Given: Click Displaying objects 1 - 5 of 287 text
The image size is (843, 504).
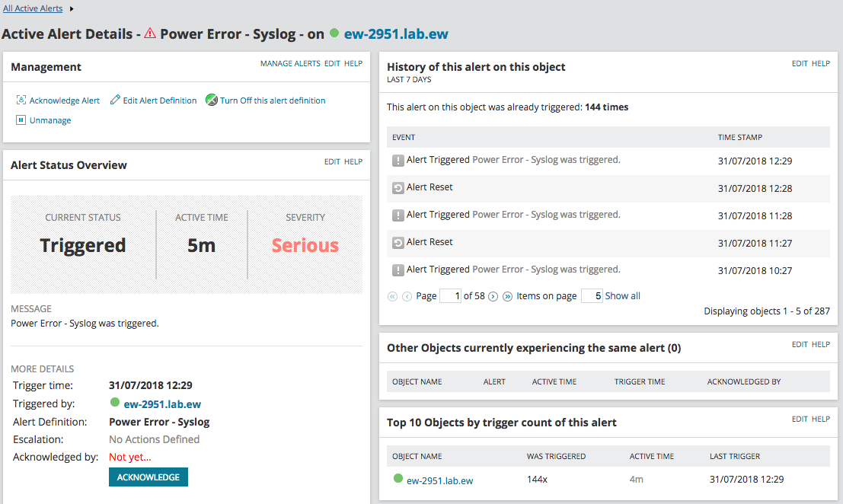Looking at the screenshot, I should pyautogui.click(x=767, y=311).
